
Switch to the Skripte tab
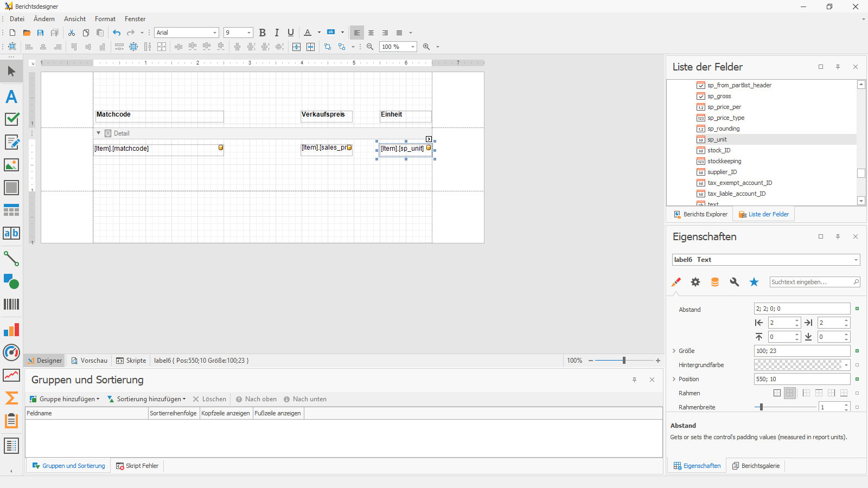(131, 361)
